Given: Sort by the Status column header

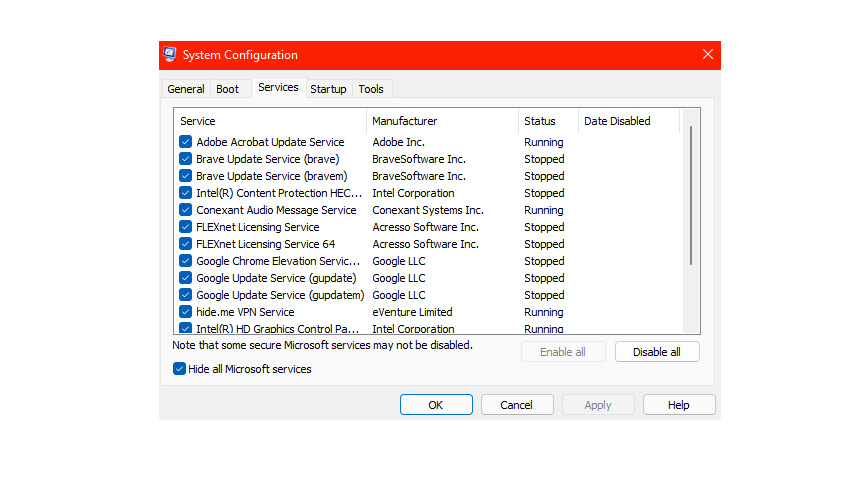Looking at the screenshot, I should [548, 121].
